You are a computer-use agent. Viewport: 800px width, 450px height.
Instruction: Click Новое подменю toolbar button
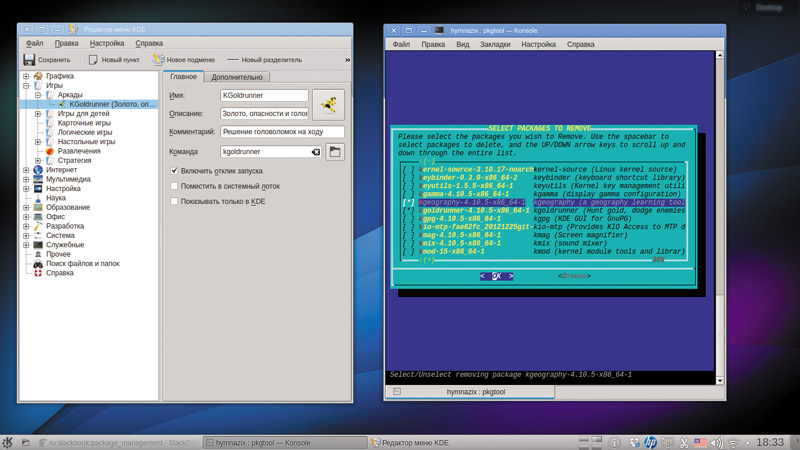pos(184,60)
